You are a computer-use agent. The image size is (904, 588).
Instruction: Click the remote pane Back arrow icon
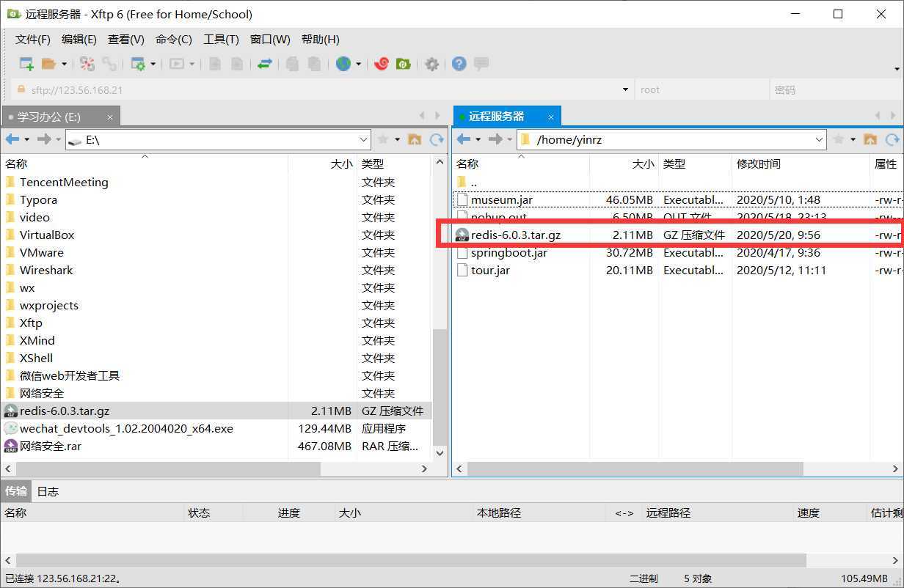point(464,139)
